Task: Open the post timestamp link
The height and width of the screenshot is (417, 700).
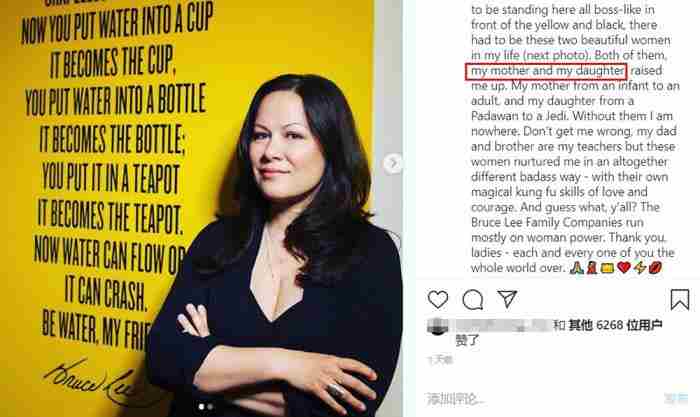Action: (x=440, y=359)
